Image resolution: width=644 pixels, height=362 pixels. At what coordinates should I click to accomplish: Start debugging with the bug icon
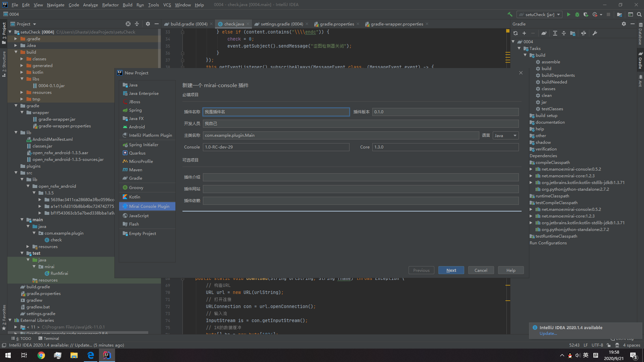[x=577, y=14]
